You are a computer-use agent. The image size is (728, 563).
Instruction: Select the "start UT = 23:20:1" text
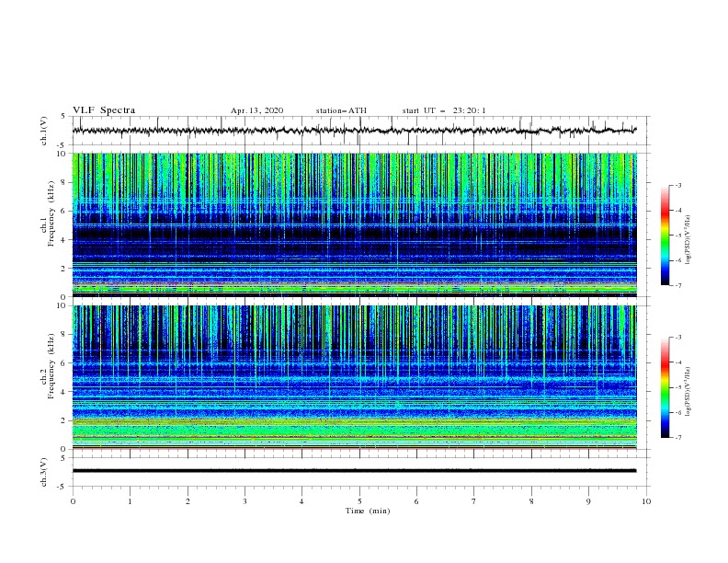(x=444, y=110)
